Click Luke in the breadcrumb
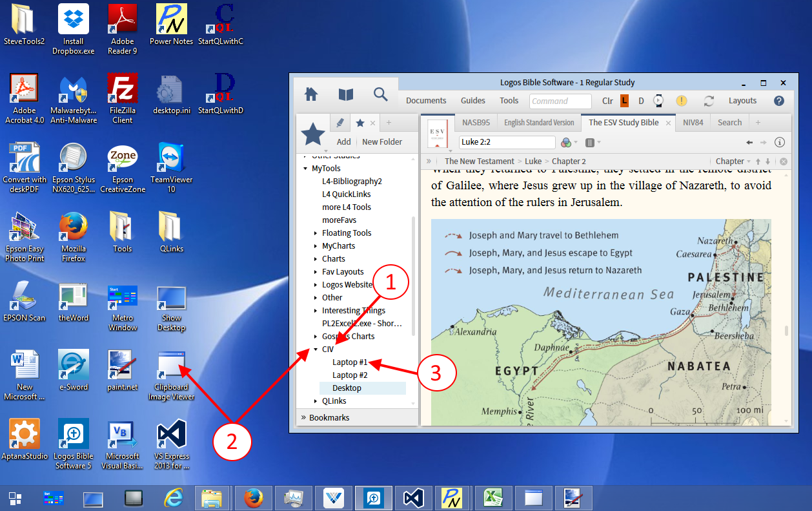The width and height of the screenshot is (812, 511). [x=533, y=162]
